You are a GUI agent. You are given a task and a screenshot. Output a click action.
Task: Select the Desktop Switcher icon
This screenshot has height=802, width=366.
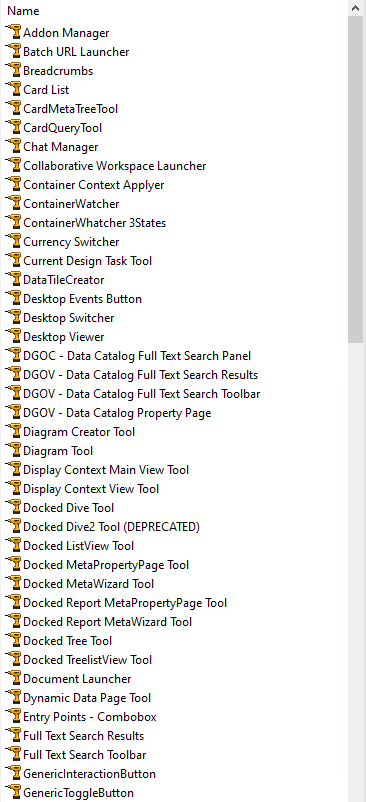point(13,318)
